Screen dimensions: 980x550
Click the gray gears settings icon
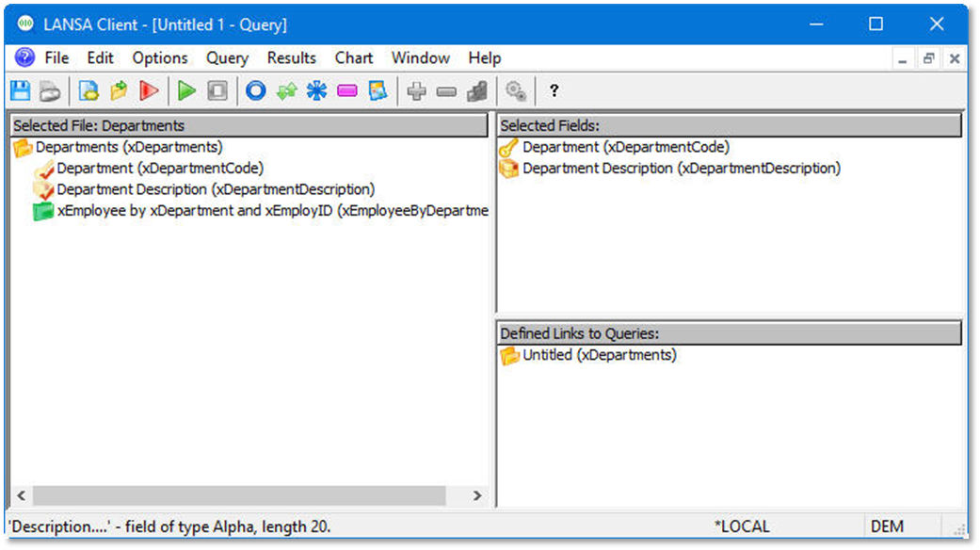point(516,91)
